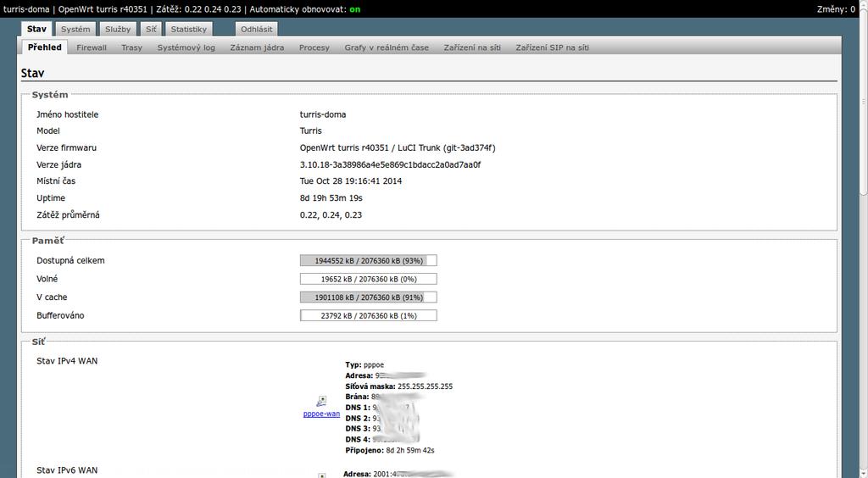
Task: Click the Bufferováno memory progress bar
Action: (368, 315)
